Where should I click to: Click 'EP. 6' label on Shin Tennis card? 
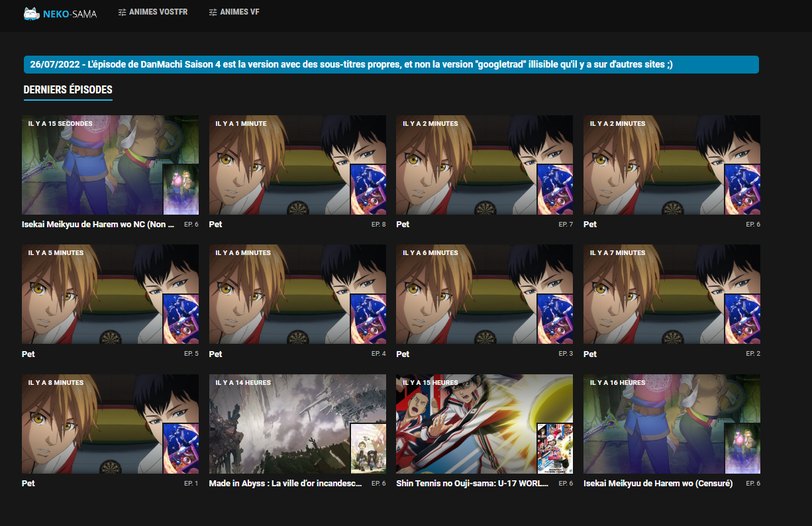(566, 484)
